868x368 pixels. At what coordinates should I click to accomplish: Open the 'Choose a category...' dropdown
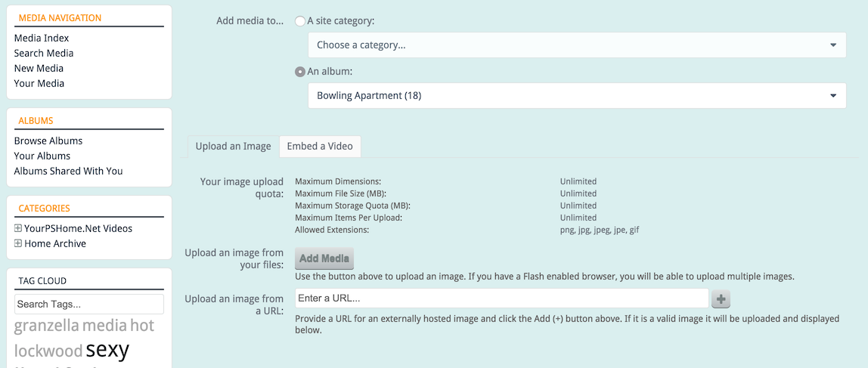pyautogui.click(x=577, y=45)
